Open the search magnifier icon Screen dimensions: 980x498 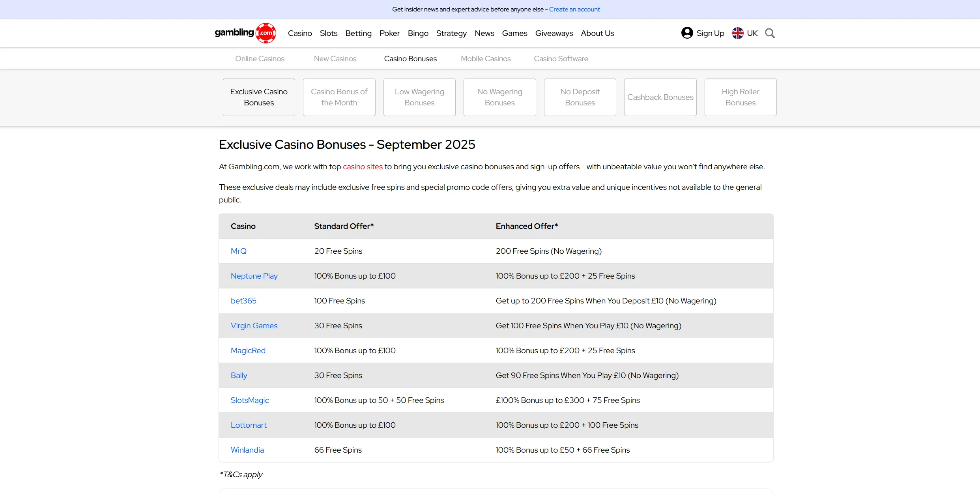(x=770, y=33)
